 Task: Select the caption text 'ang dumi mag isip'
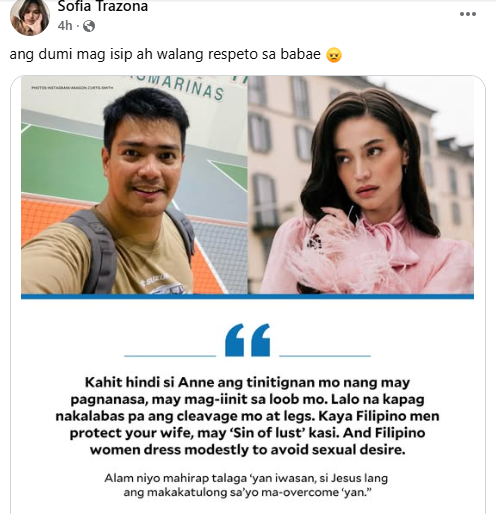pyautogui.click(x=71, y=54)
